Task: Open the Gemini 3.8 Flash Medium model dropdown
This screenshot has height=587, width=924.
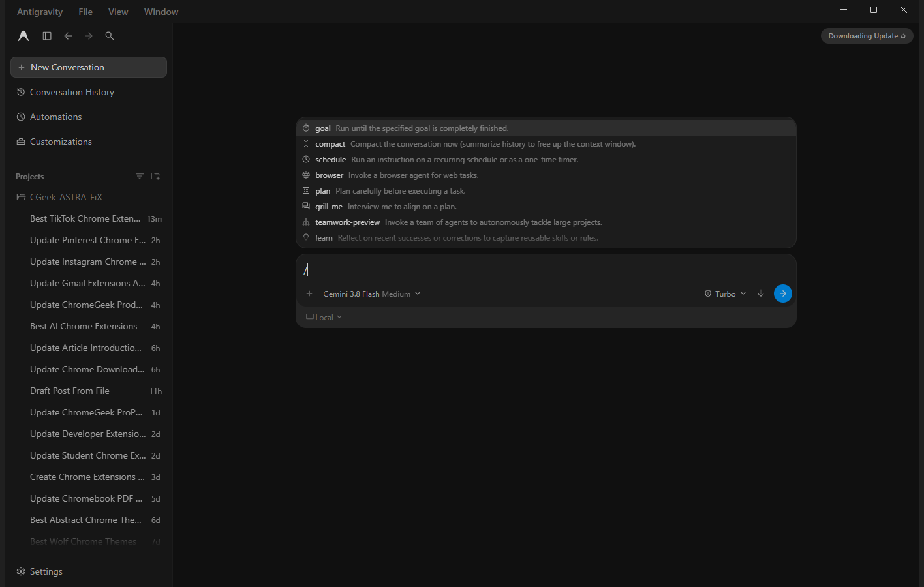Action: pyautogui.click(x=371, y=294)
